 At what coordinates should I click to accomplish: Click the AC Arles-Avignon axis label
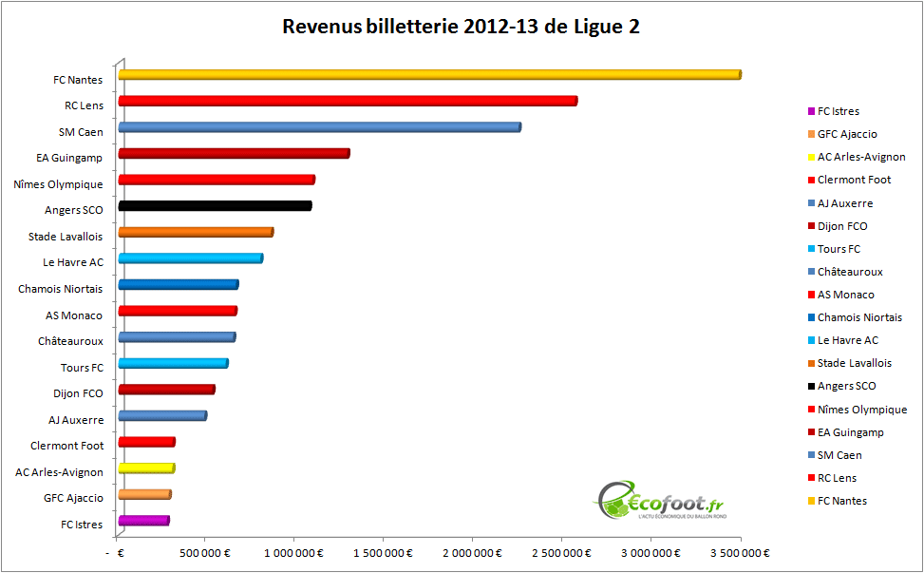pyautogui.click(x=59, y=473)
